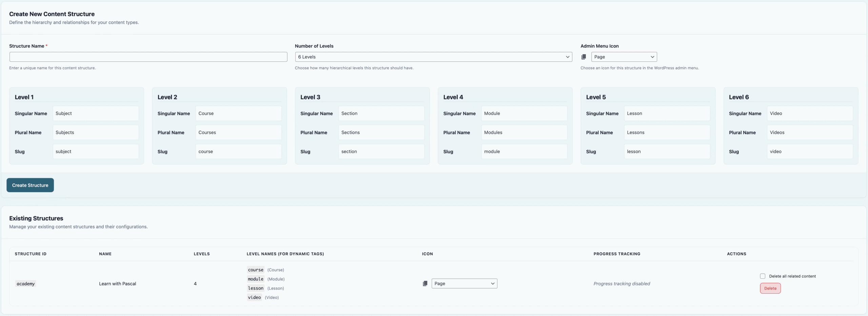Click the page icon in academy structure row

pyautogui.click(x=425, y=283)
